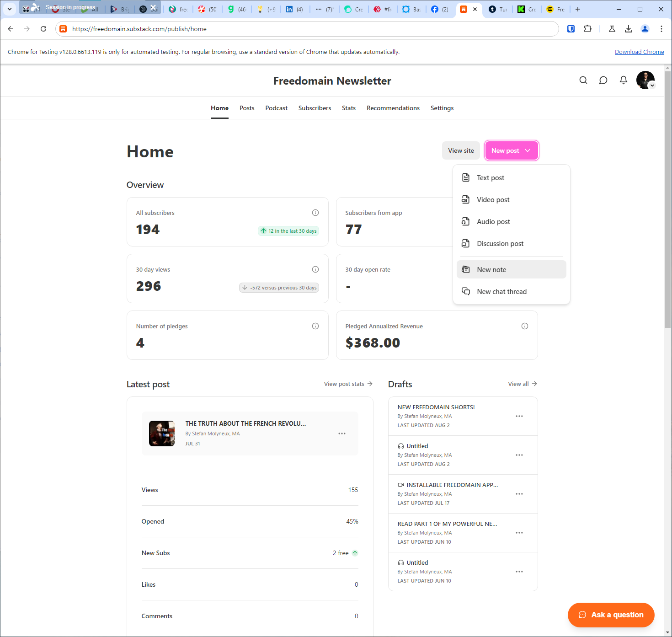
Task: Open Chrome Labs flask icon
Action: click(x=612, y=29)
